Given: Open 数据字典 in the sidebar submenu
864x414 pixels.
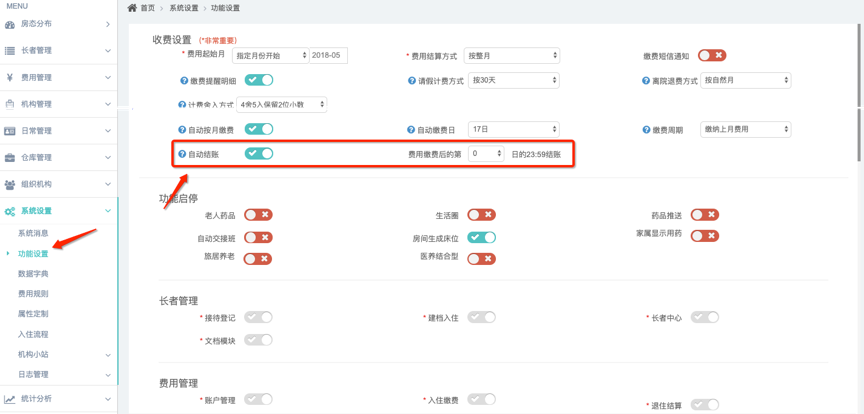Looking at the screenshot, I should point(33,273).
